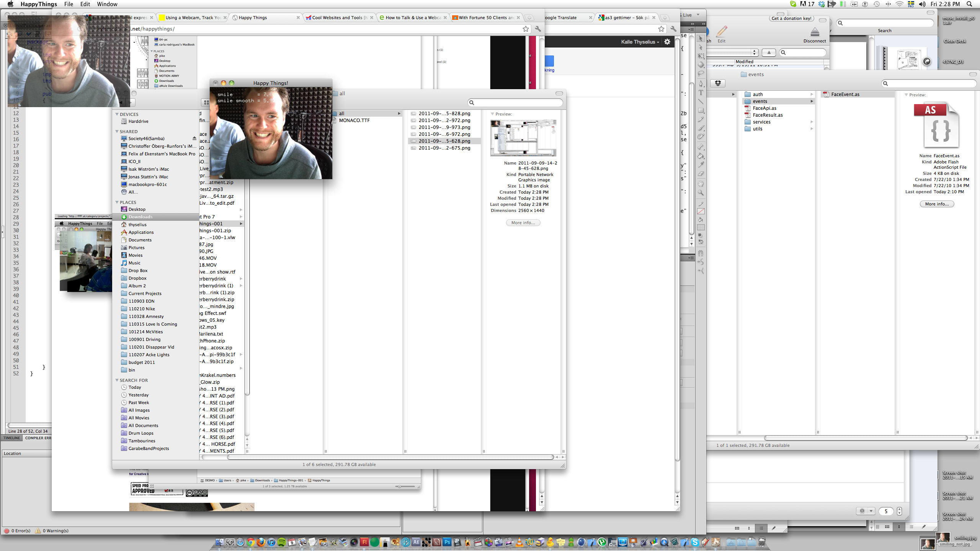Viewport: 980px width, 551px height.
Task: Open Spotlight search in menu bar
Action: pos(970,4)
